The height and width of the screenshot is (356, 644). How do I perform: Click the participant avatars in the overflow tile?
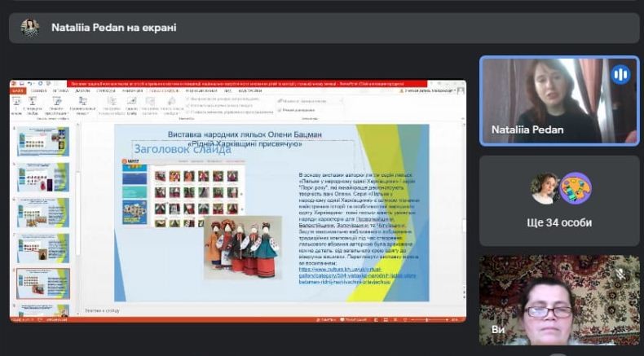559,189
